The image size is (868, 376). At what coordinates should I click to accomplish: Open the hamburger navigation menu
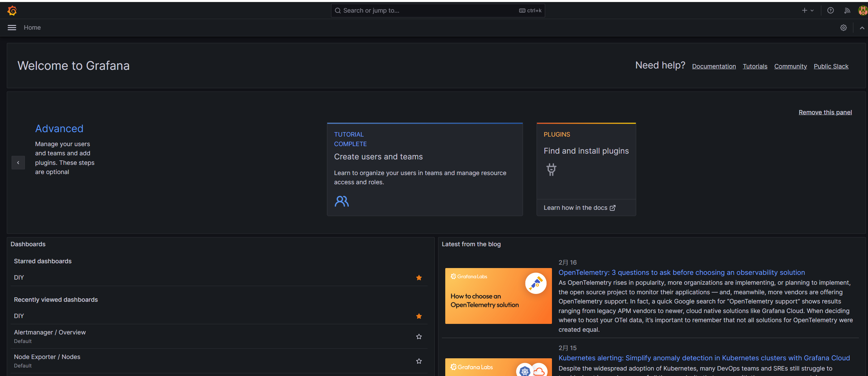click(x=12, y=28)
